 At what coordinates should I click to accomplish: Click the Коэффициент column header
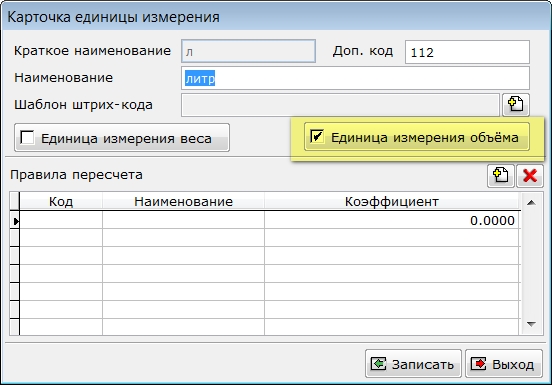pos(392,202)
